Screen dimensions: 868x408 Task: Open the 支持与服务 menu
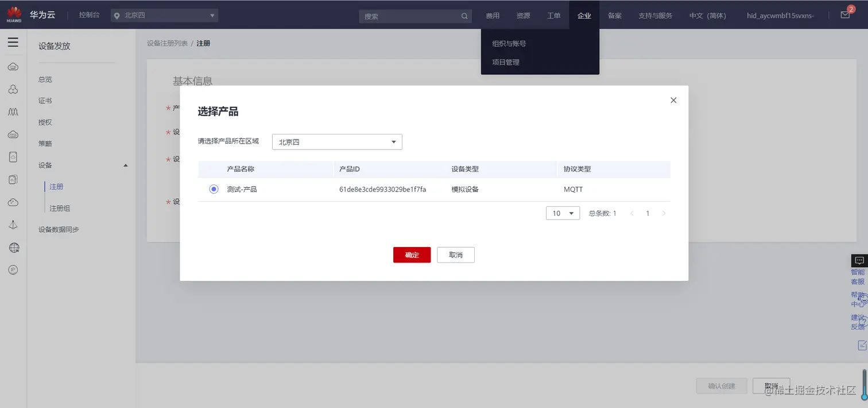pos(655,16)
